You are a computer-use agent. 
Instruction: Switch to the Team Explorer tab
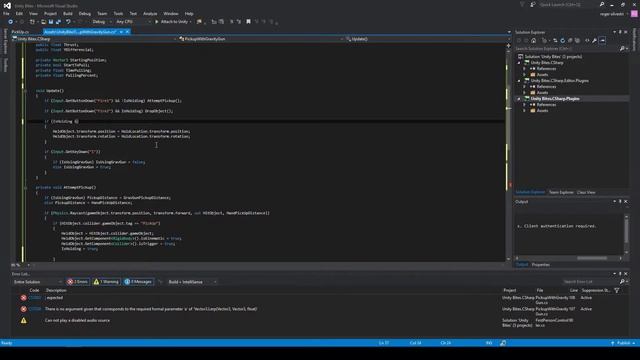coord(561,192)
